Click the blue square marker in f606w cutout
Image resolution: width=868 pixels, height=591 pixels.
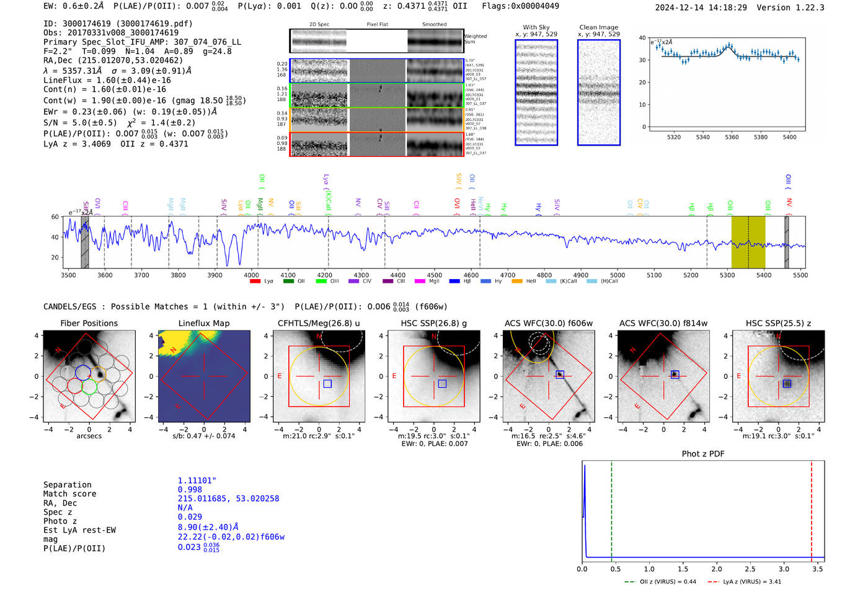point(560,375)
